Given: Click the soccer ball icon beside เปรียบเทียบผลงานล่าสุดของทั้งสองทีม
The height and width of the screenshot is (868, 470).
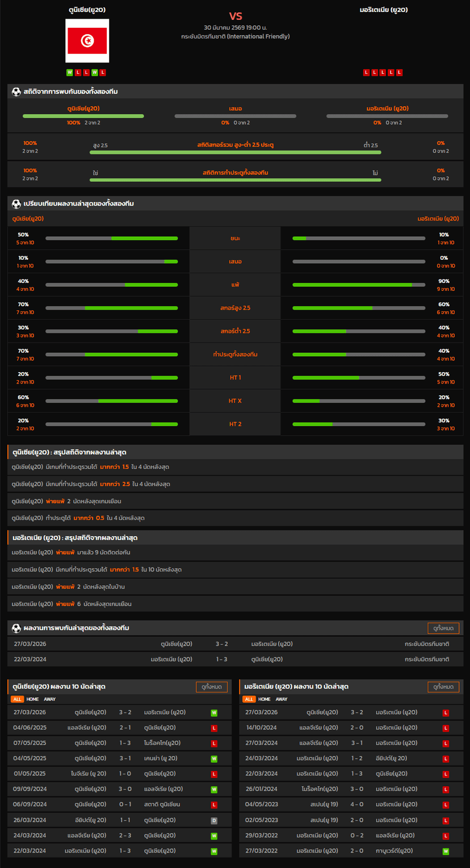Looking at the screenshot, I should [x=16, y=203].
